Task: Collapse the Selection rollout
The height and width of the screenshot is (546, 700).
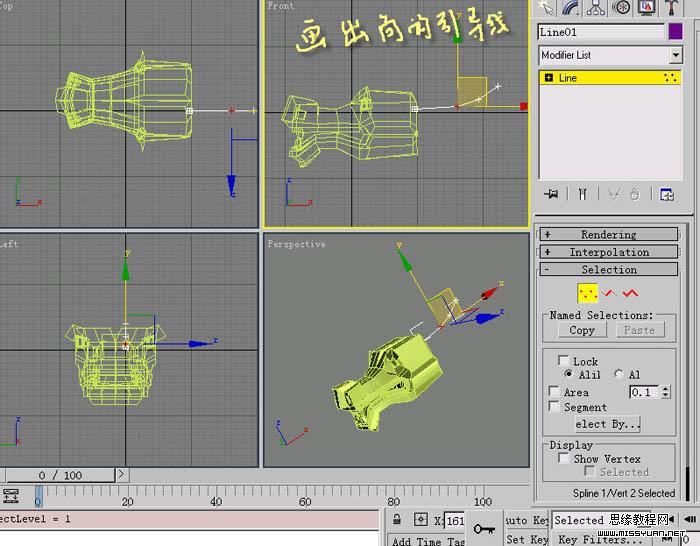Action: (609, 270)
